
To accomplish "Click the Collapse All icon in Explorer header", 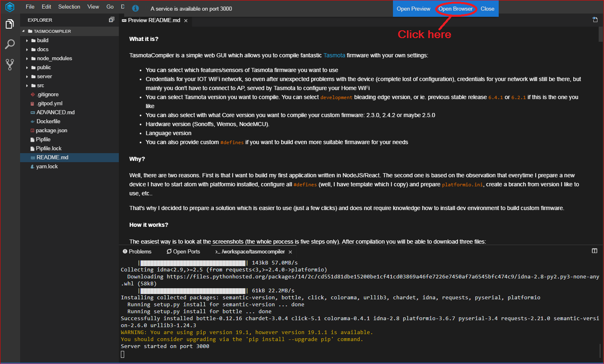I will coord(111,20).
